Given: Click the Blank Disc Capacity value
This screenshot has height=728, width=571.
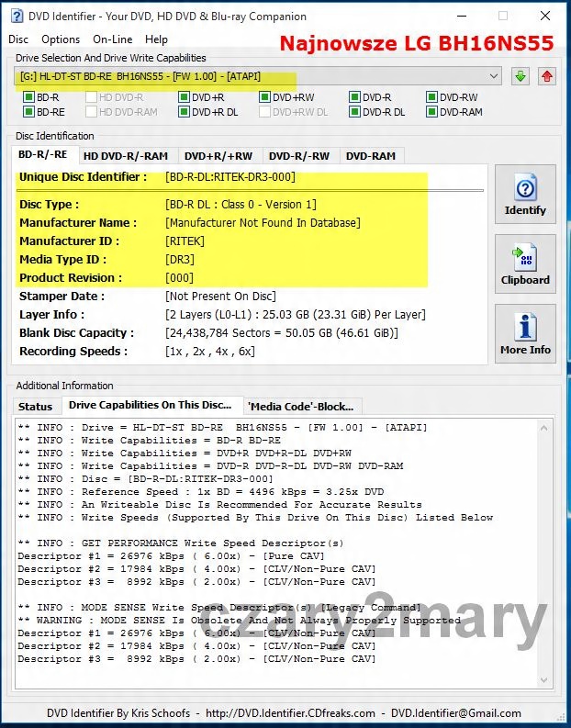Looking at the screenshot, I should tap(282, 333).
